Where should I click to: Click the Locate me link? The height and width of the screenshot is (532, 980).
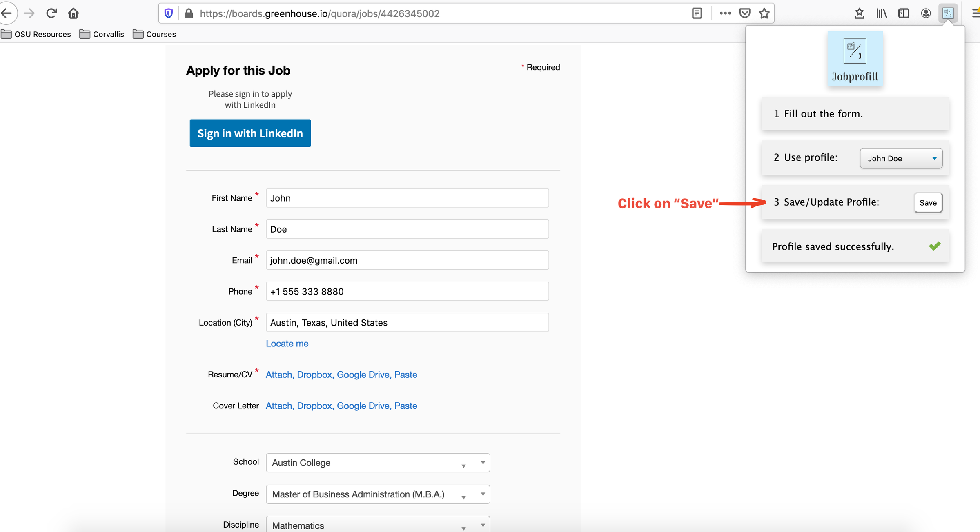[x=287, y=344]
